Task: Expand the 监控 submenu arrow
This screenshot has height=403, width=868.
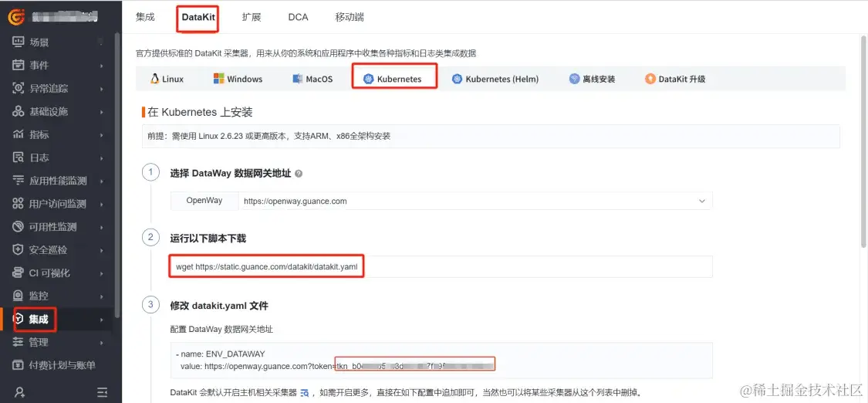Action: coord(102,296)
